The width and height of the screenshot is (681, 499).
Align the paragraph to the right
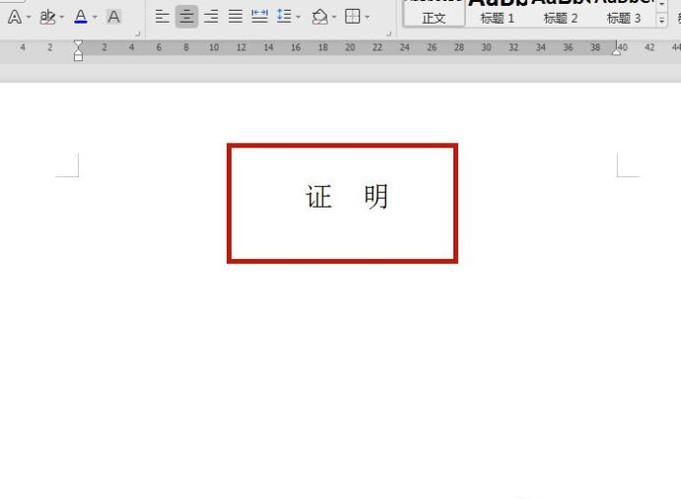tap(212, 17)
